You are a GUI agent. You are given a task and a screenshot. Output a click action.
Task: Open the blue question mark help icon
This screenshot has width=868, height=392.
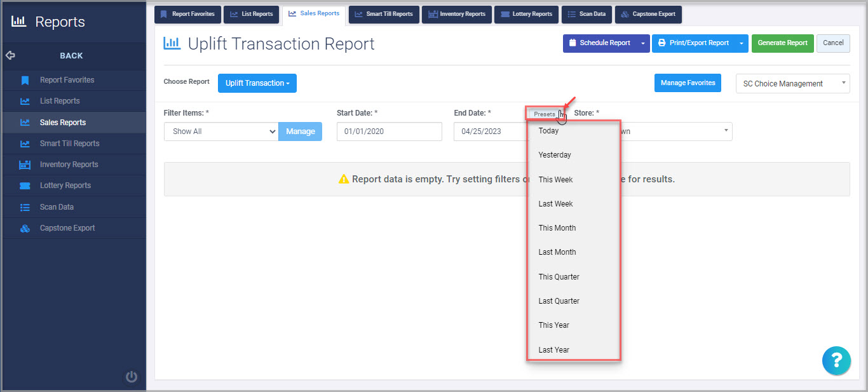[x=836, y=360]
